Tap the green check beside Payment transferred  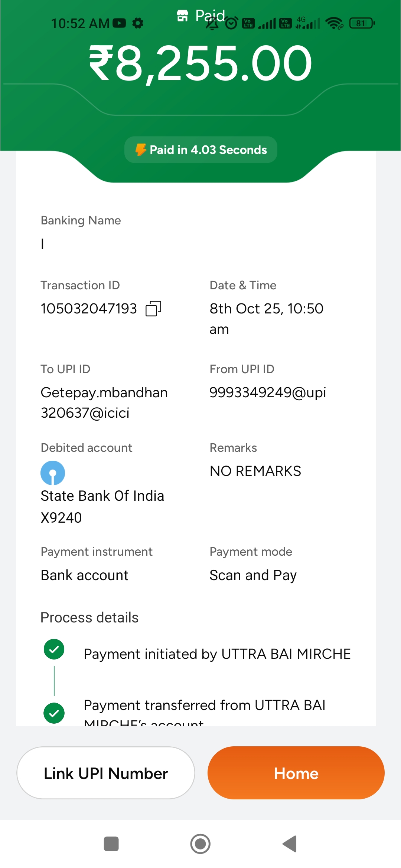[54, 713]
